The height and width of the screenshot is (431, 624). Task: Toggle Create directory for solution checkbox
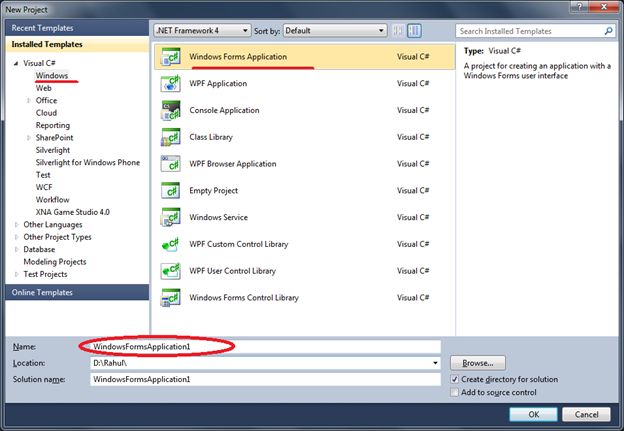(x=454, y=379)
